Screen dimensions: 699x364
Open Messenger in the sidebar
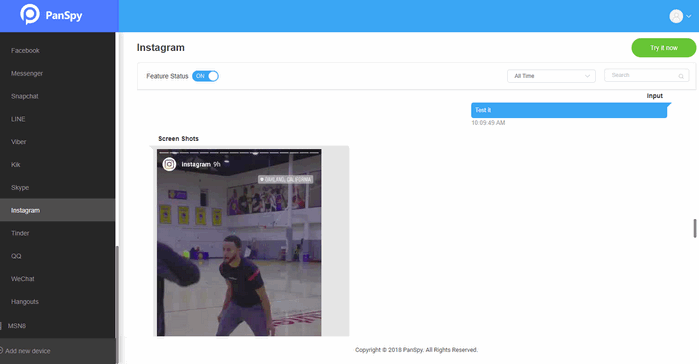click(x=27, y=74)
